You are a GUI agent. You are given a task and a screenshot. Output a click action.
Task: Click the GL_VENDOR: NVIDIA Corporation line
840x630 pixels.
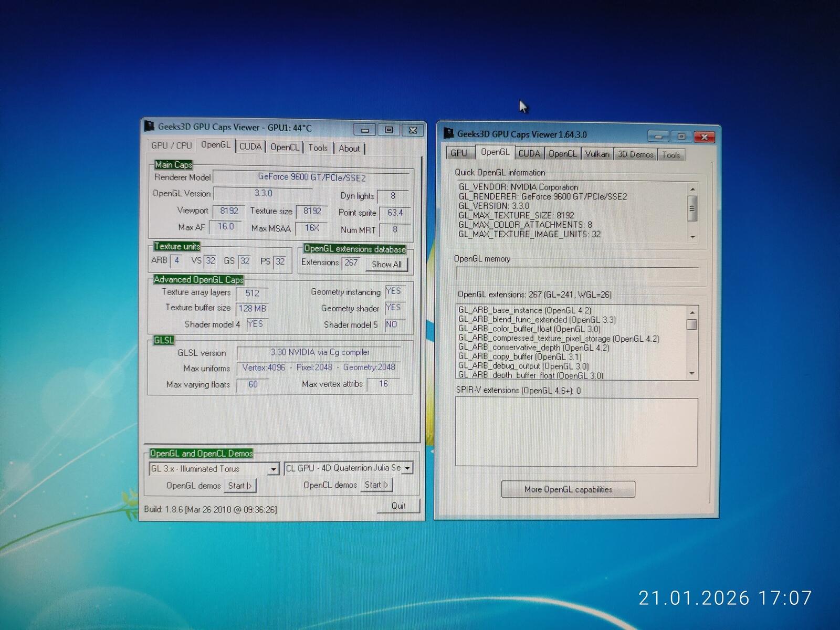pos(518,187)
